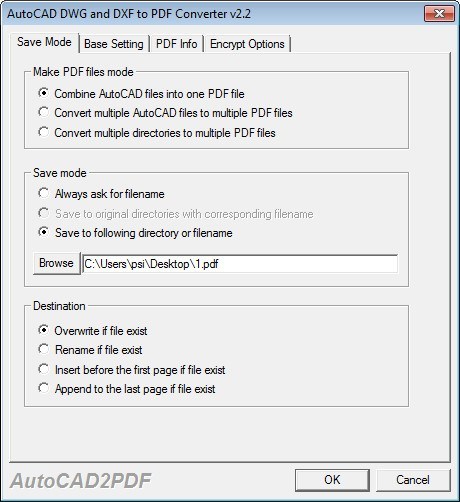Click into the output path field showing 1.pdf
Viewport: 460px width, 502px height.
click(240, 264)
